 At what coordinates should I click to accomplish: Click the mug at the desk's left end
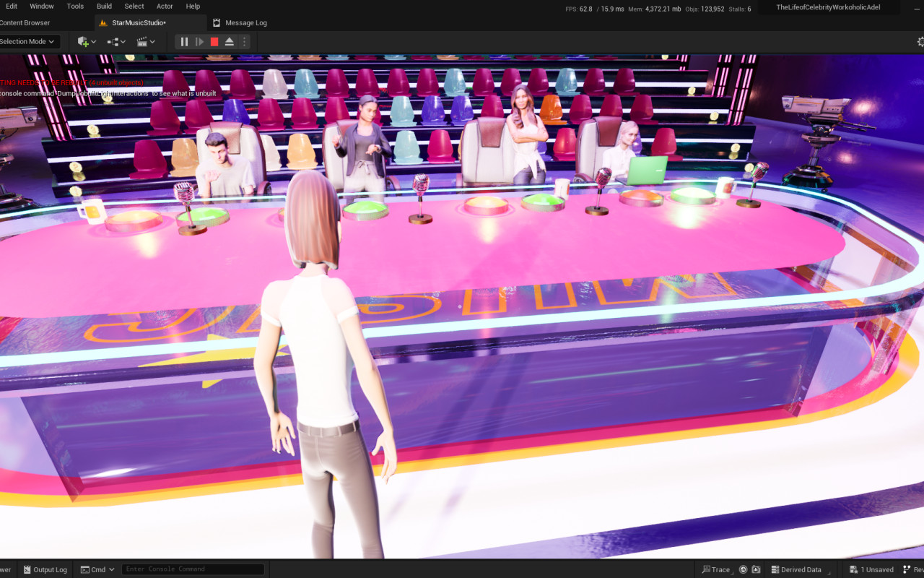91,211
